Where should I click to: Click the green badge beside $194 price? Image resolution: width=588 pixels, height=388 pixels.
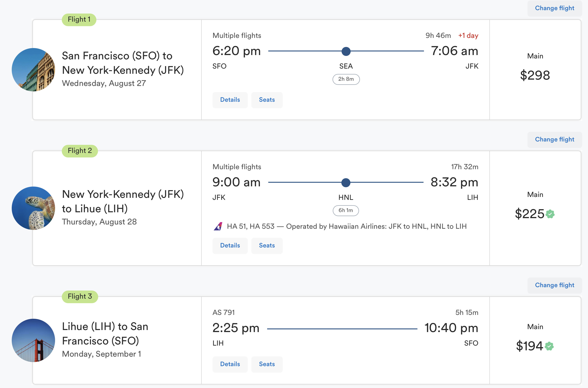[549, 346]
